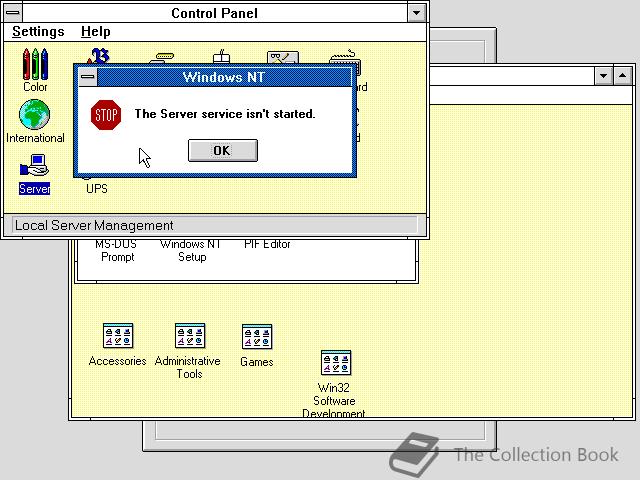Click the highlighted Server label text
640x480 pixels.
point(34,189)
